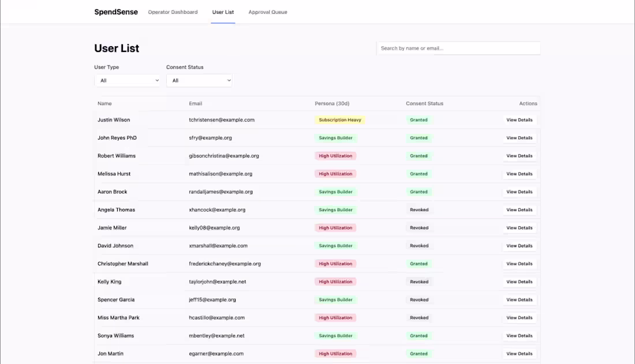Switch to the User List tab
635x364 pixels.
click(x=223, y=12)
